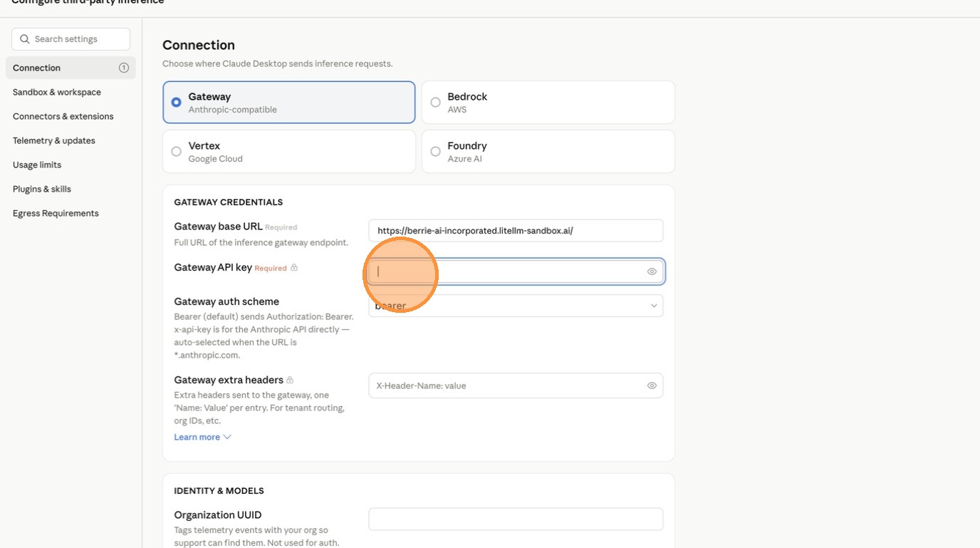Reveal the Gateway API key with eye icon

[652, 272]
